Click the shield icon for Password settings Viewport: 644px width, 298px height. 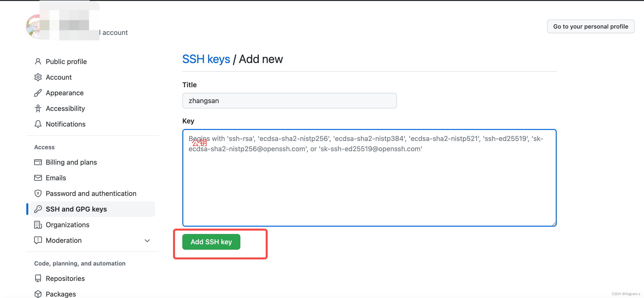coord(38,193)
